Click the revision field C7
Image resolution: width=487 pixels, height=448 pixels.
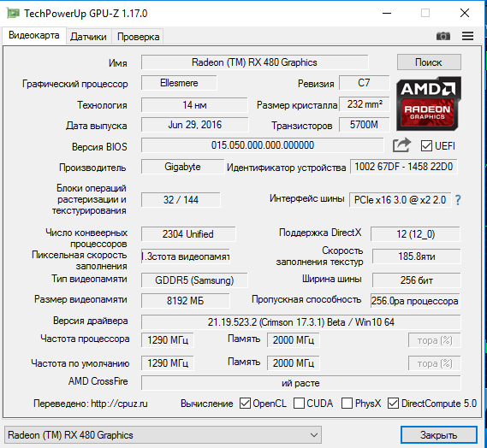coord(364,83)
